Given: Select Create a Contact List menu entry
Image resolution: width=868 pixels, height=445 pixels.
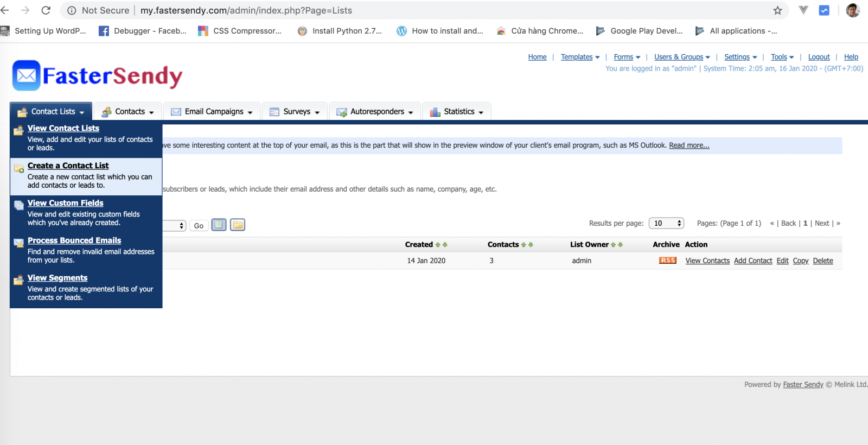Looking at the screenshot, I should tap(68, 166).
